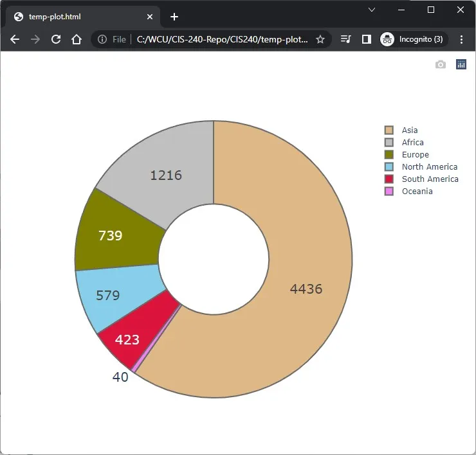Click the forward navigation arrow
This screenshot has height=455, width=476.
tap(35, 39)
